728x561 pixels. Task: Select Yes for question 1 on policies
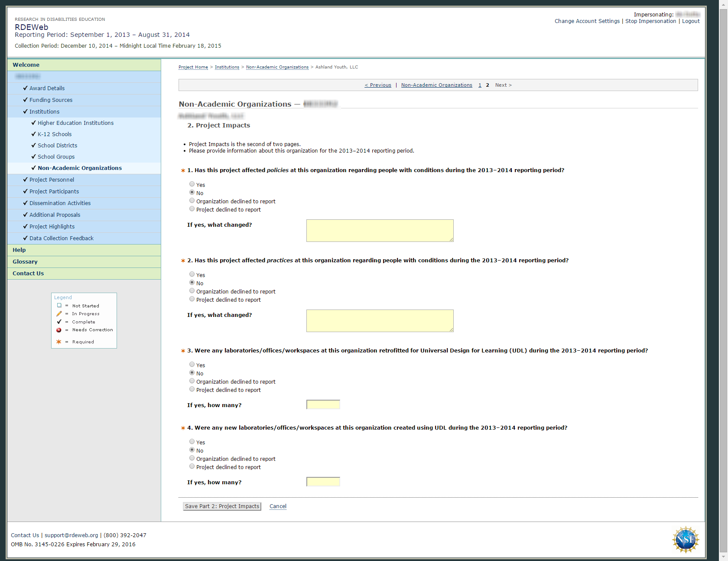(192, 184)
